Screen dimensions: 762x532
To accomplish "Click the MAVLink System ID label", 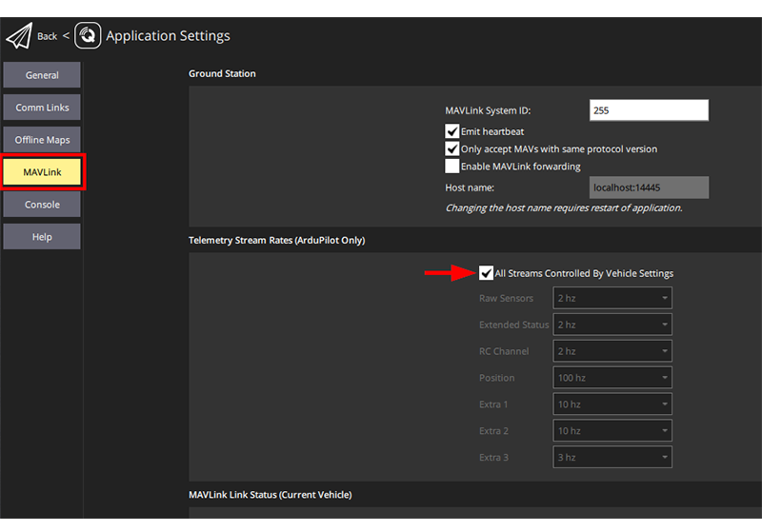I will tap(488, 110).
